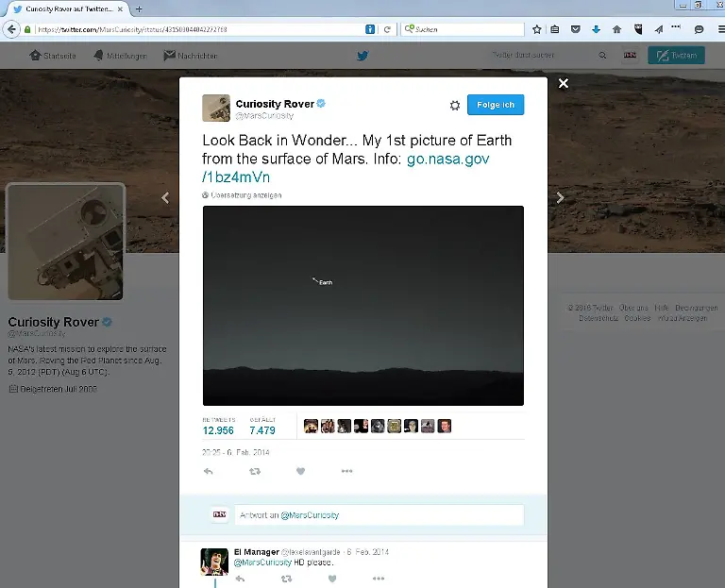View the 12.956 retweets count

218,430
